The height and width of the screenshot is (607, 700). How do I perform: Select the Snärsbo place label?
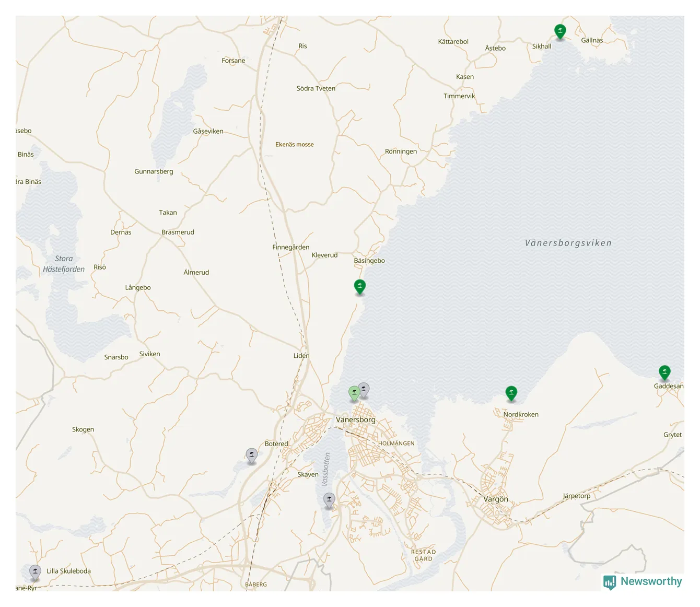point(116,357)
